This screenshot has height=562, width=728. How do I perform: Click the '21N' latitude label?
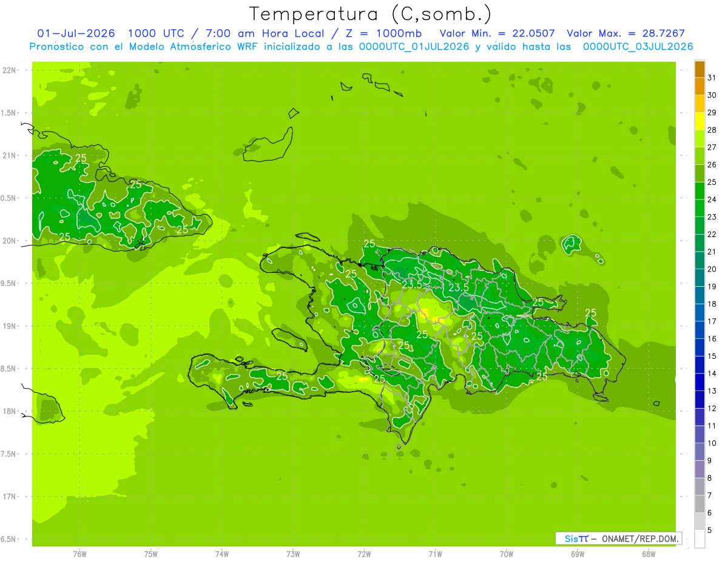coord(10,155)
